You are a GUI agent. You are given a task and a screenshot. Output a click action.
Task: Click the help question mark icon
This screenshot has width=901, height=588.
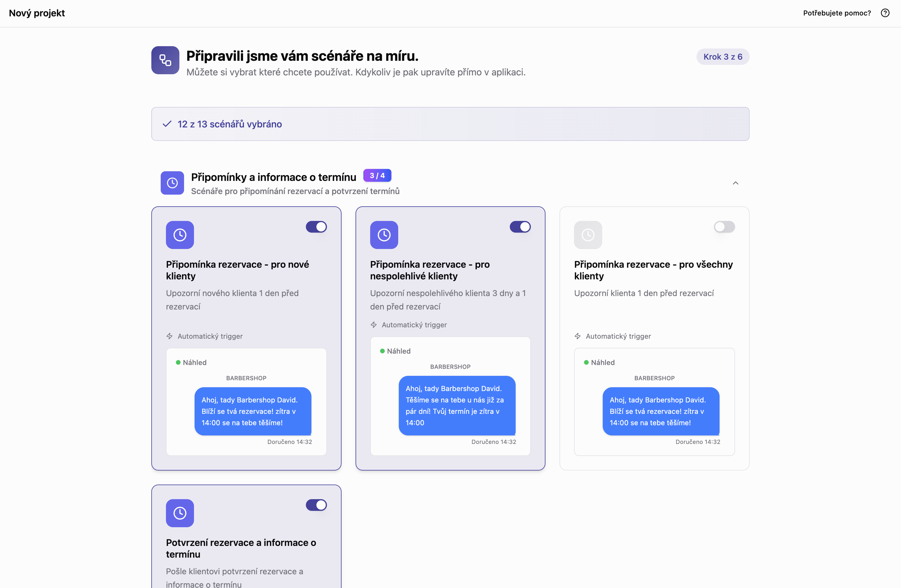[885, 13]
